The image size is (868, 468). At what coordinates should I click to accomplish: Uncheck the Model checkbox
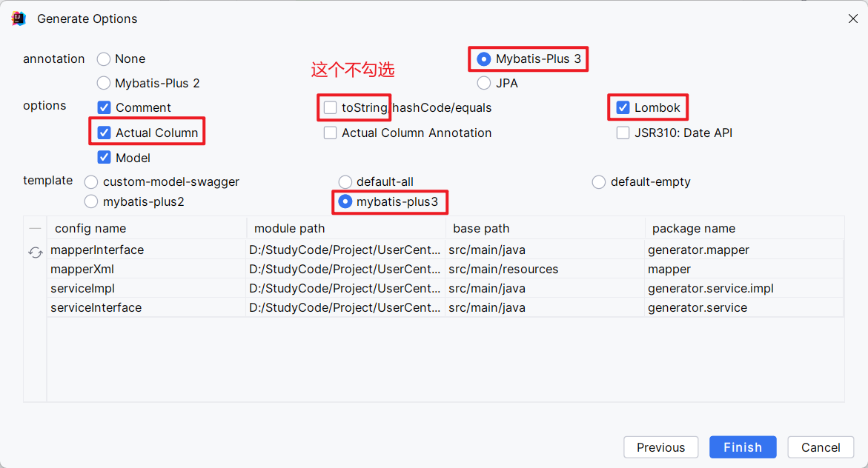(x=105, y=158)
